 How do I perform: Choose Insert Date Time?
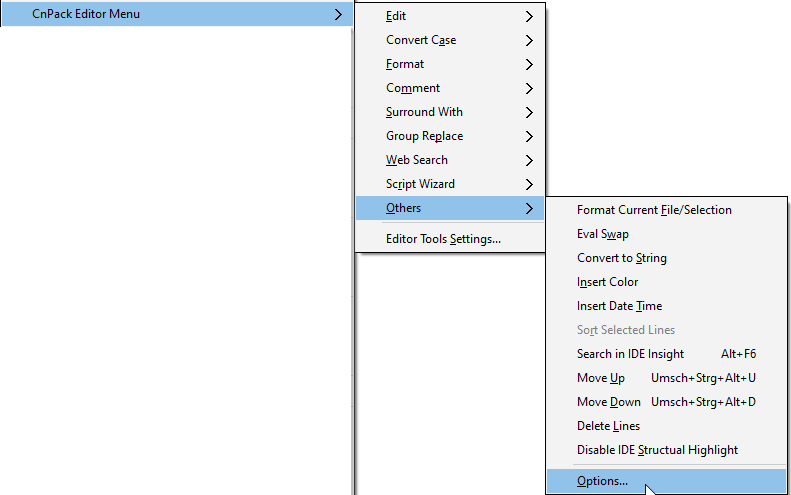tap(666, 306)
